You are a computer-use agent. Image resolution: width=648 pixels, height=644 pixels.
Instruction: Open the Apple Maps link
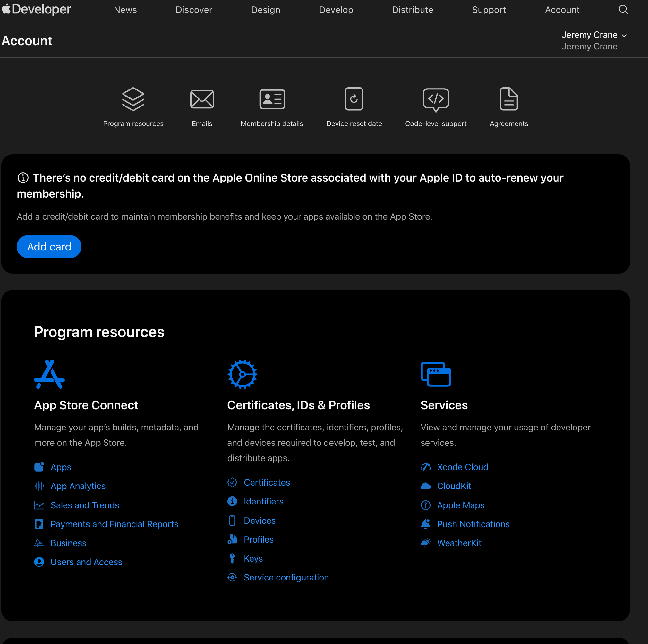461,505
